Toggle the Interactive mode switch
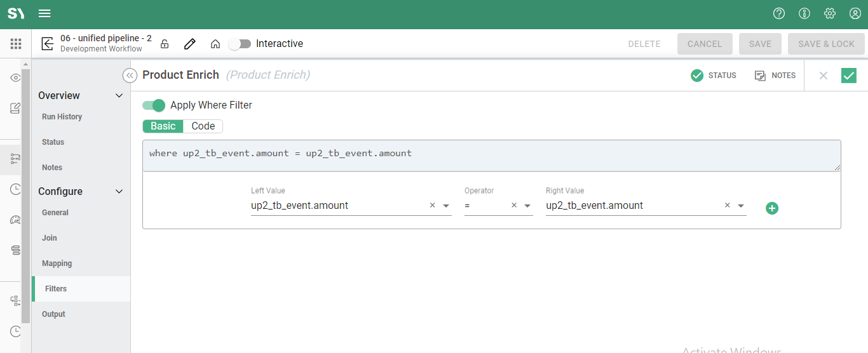The height and width of the screenshot is (353, 868). click(x=240, y=44)
